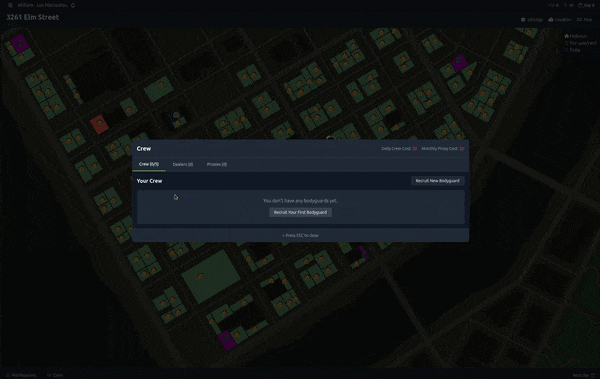This screenshot has height=379, width=600.
Task: Click the Day counter in top-right corner
Action: 586,5
